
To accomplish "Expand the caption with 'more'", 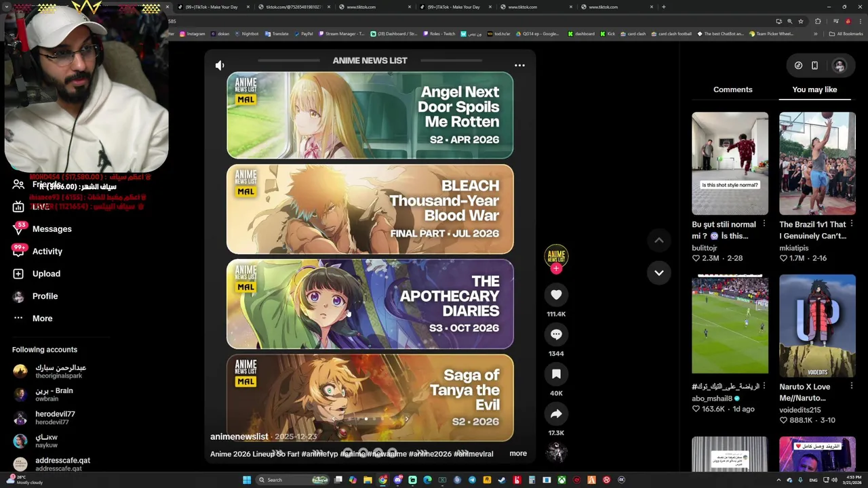I will click(x=518, y=453).
